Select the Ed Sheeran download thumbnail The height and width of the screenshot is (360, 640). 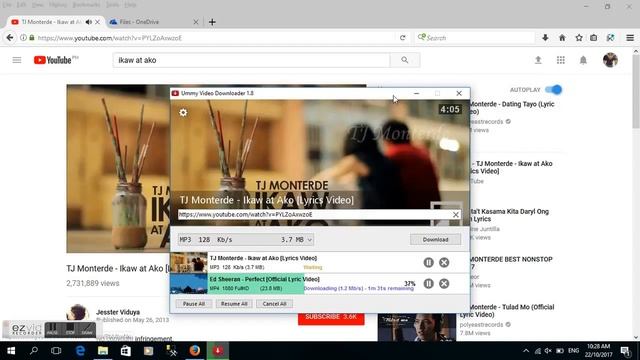189,284
